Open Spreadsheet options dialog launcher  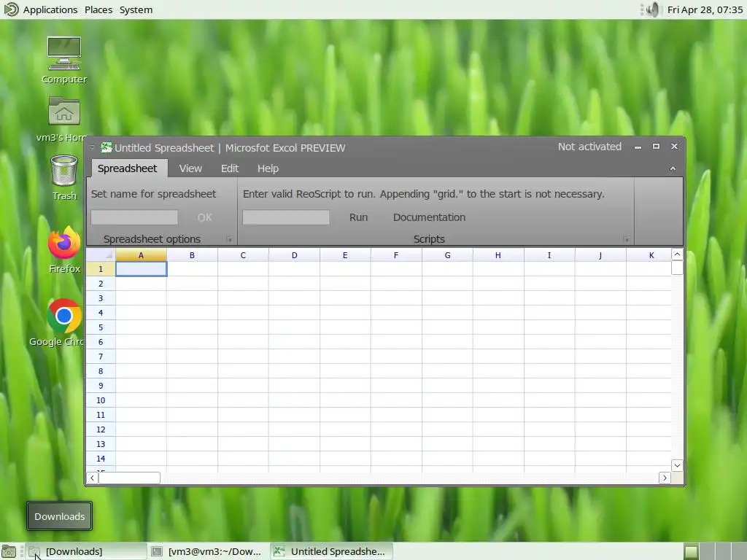(x=229, y=239)
